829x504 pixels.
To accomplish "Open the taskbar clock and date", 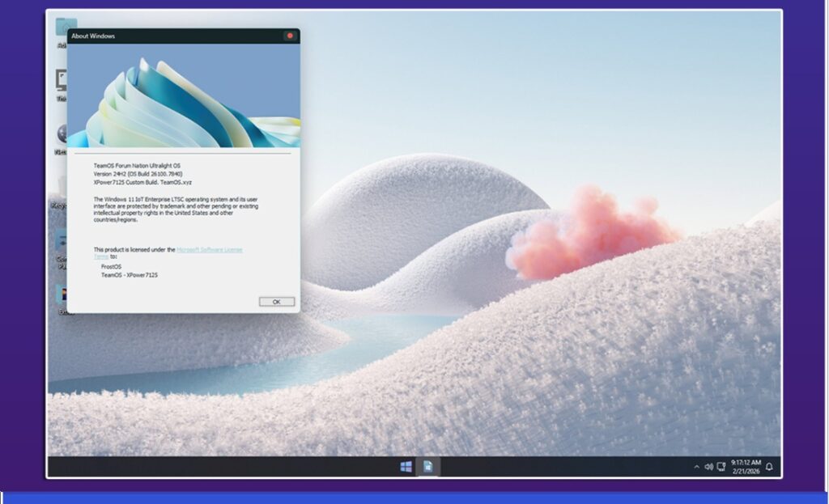I will [x=746, y=467].
